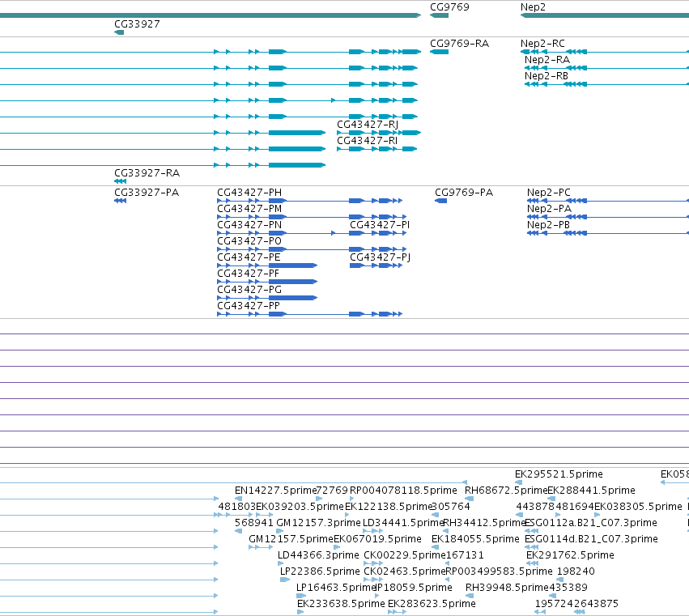Click the CG33927 gene span arrow glyph
Viewport: 689px width, 616px height.
119,32
